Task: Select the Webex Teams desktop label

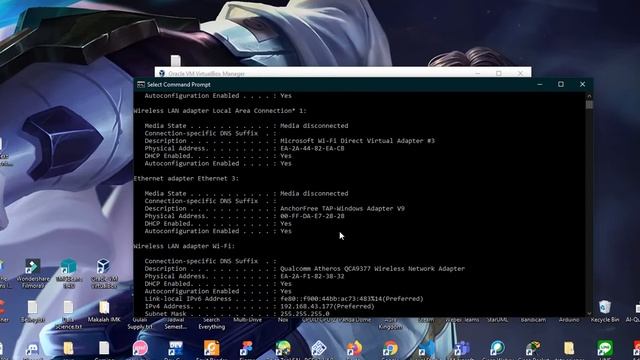Action: (462, 320)
